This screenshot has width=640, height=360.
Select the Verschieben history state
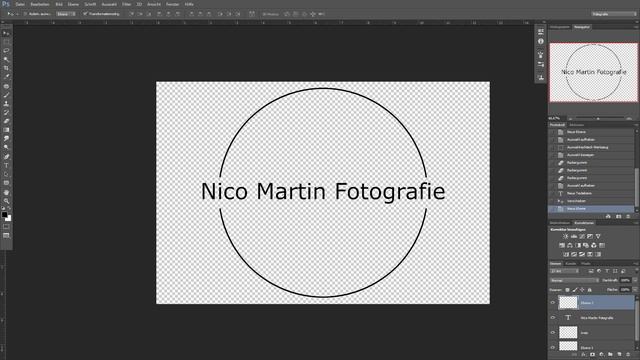click(x=591, y=201)
